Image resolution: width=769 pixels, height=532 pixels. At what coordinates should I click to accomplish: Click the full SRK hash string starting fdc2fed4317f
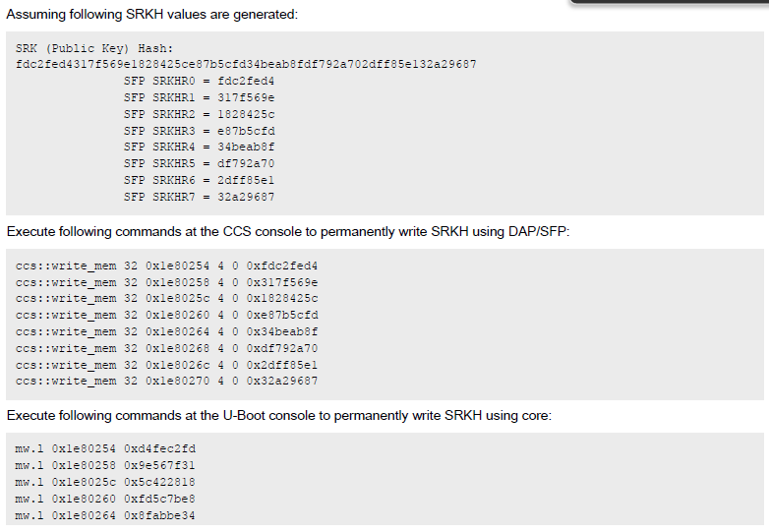pyautogui.click(x=246, y=64)
